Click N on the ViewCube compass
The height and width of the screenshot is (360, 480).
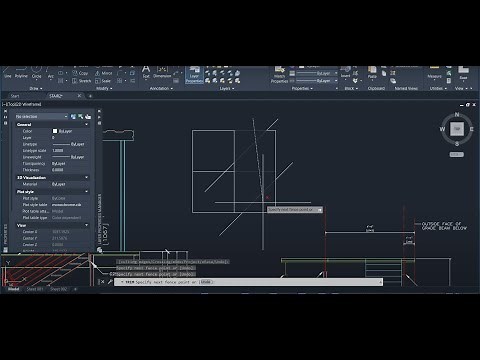pos(457,115)
